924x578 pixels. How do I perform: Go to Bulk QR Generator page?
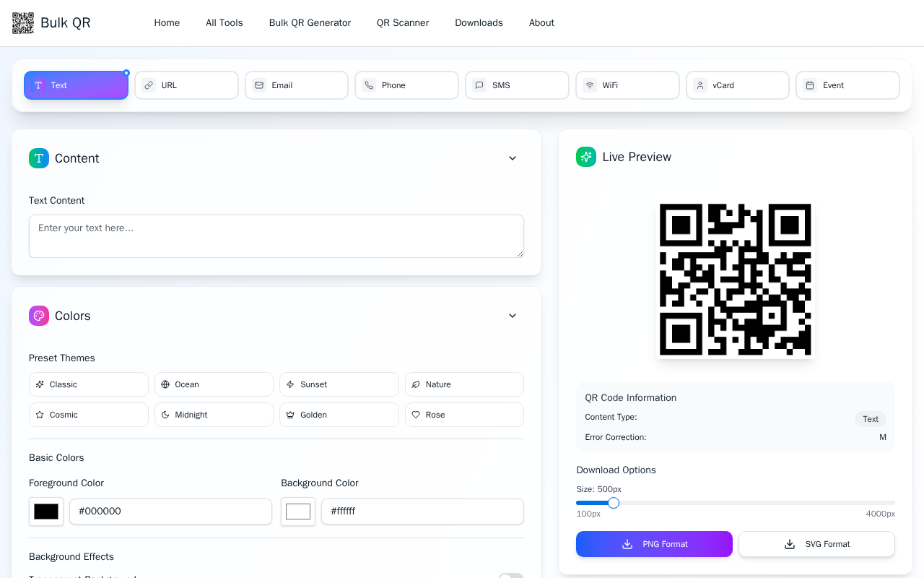click(310, 23)
